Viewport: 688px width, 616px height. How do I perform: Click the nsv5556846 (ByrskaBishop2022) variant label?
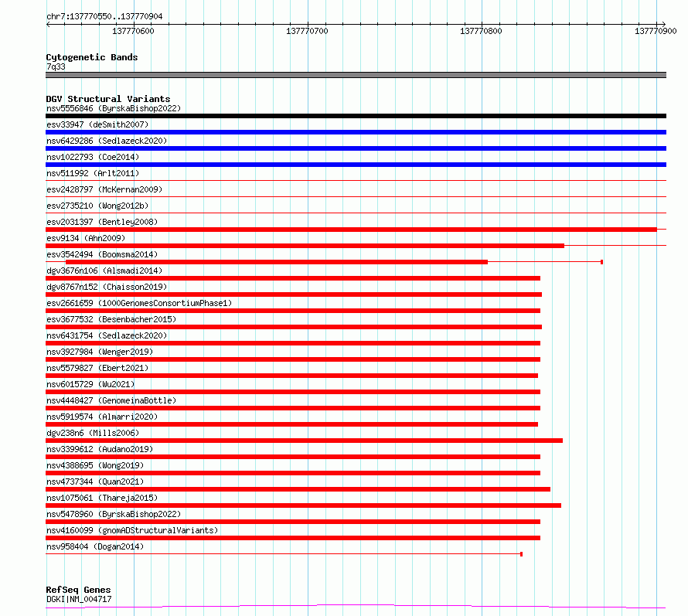pyautogui.click(x=113, y=108)
